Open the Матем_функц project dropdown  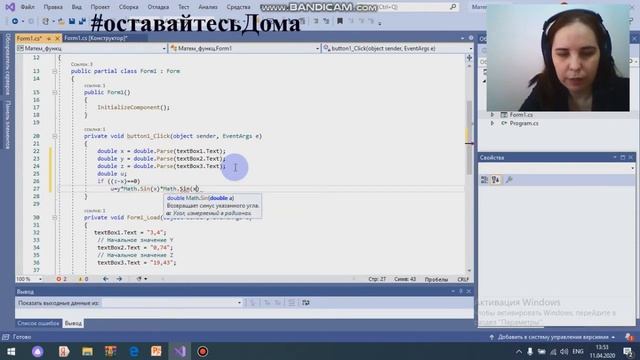coord(92,48)
